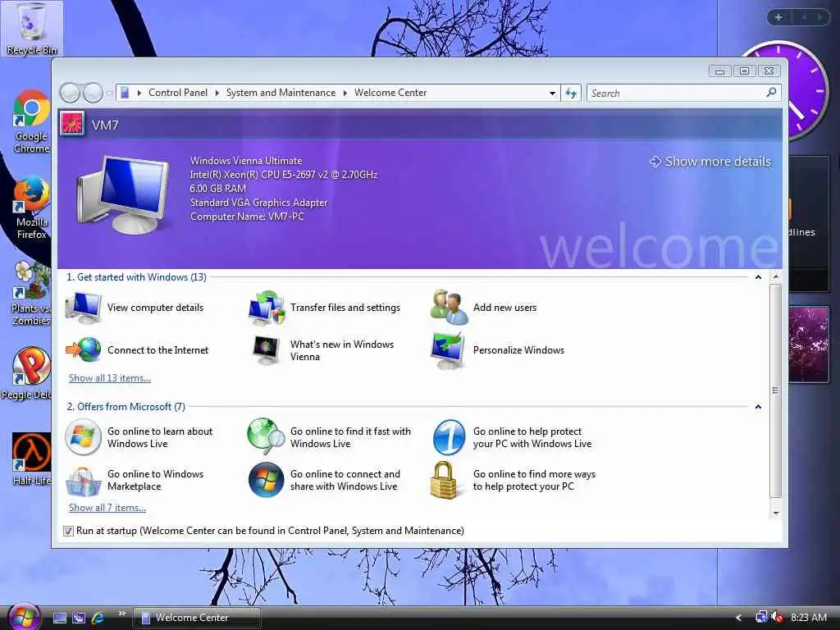Click the Computer Name: VM7-PC text
Viewport: 840px width, 630px height.
247,217
